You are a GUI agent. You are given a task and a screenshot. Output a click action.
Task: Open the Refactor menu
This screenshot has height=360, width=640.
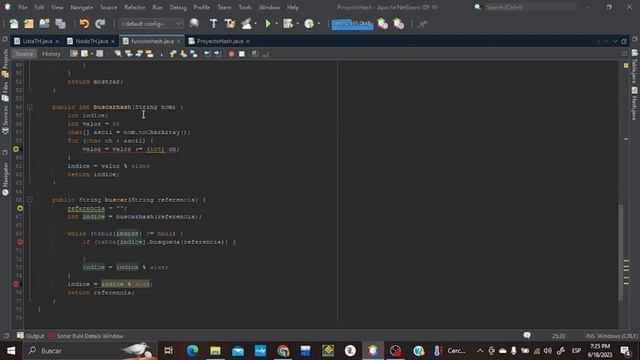pos(135,7)
